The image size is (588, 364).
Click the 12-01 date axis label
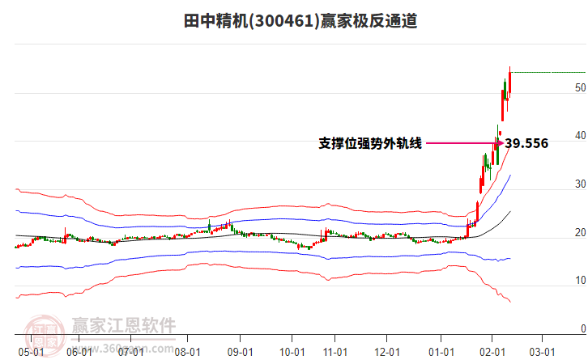pos(387,352)
